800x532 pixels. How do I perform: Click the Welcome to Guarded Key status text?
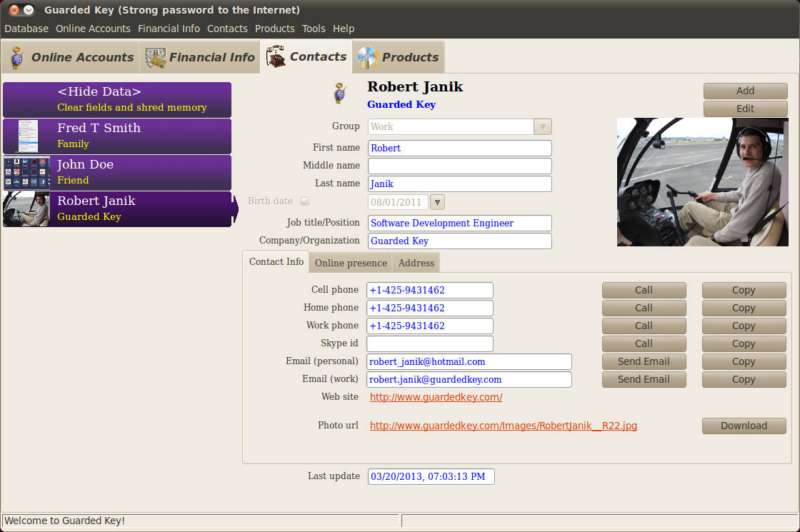65,521
